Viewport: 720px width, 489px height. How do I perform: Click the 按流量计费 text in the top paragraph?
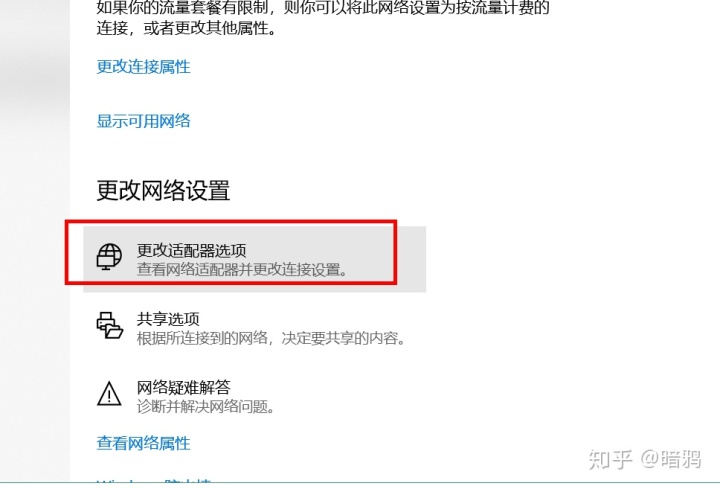click(495, 7)
